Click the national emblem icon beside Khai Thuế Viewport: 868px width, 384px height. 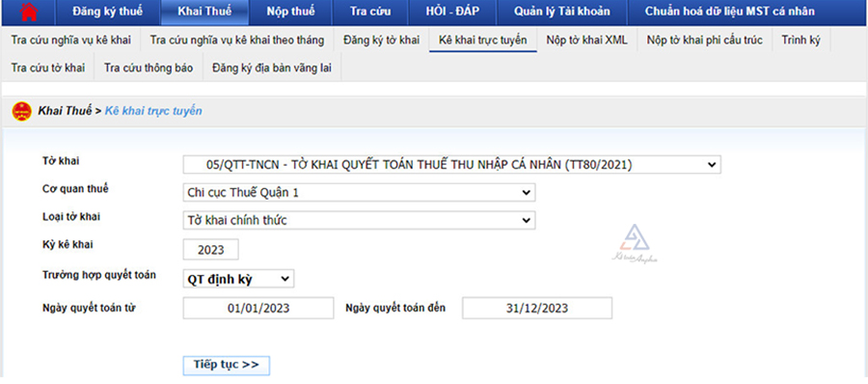click(x=22, y=111)
